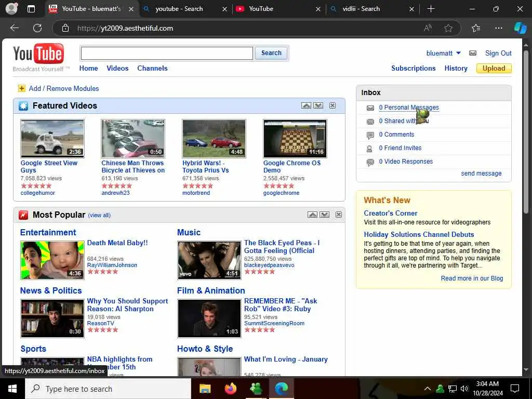Go back in browser history
Screen dimensions: 532x399
(x=14, y=28)
